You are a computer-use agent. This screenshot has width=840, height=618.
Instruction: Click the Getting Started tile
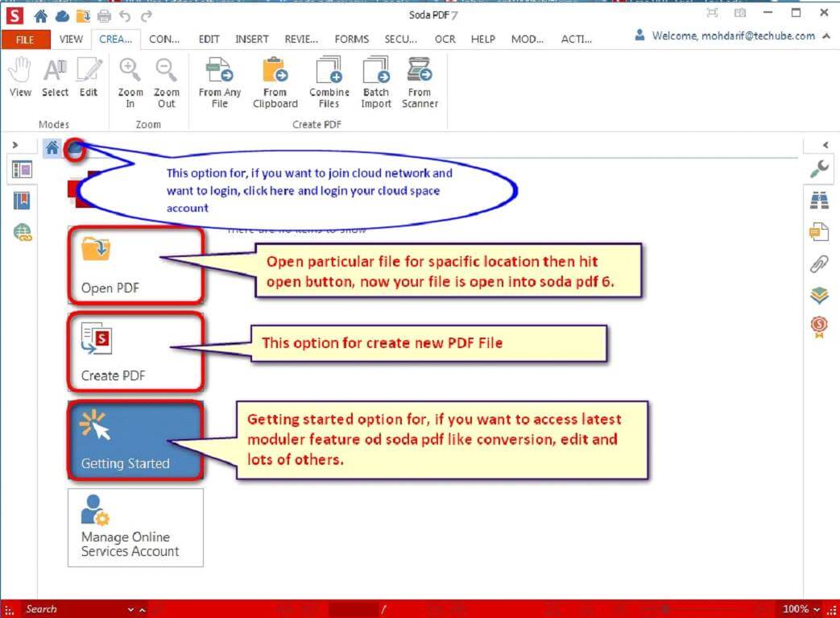[x=135, y=440]
